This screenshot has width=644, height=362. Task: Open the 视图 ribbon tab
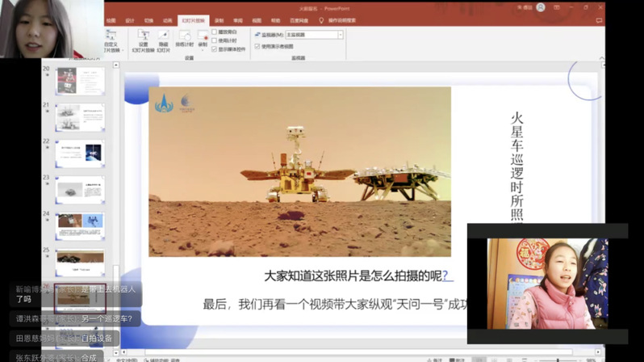257,21
